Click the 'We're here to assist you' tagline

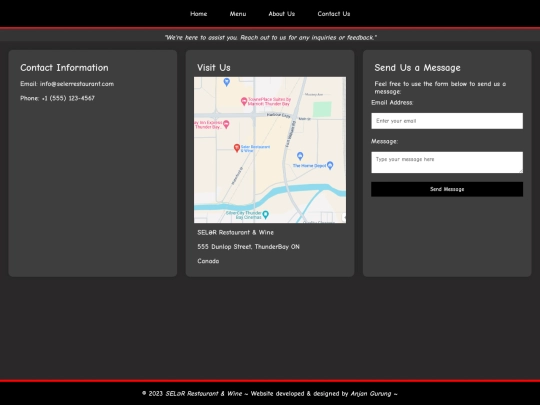[270, 37]
